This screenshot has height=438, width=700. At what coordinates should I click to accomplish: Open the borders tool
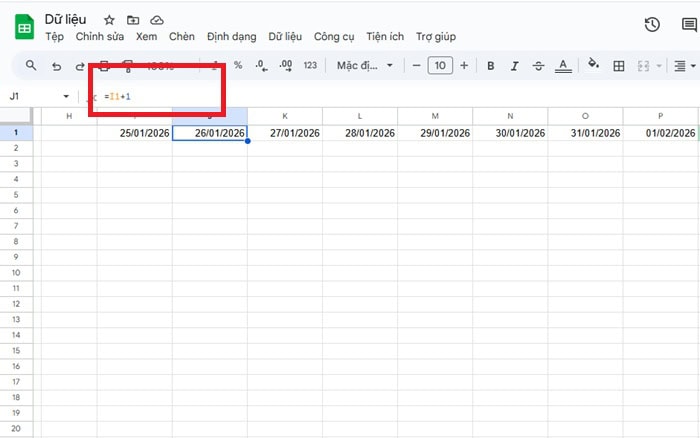pos(619,66)
